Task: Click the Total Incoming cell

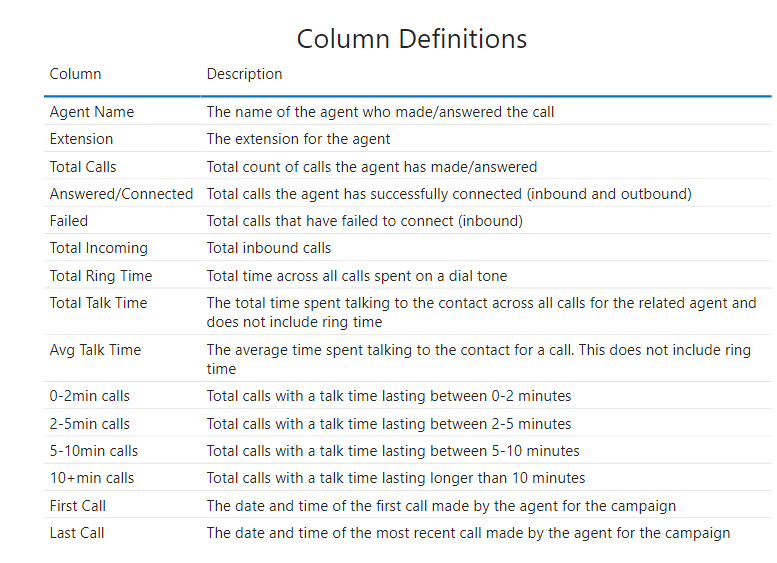Action: point(98,248)
